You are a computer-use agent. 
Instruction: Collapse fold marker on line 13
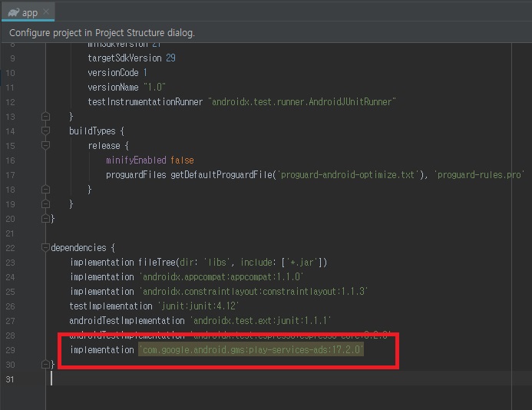tap(45, 117)
